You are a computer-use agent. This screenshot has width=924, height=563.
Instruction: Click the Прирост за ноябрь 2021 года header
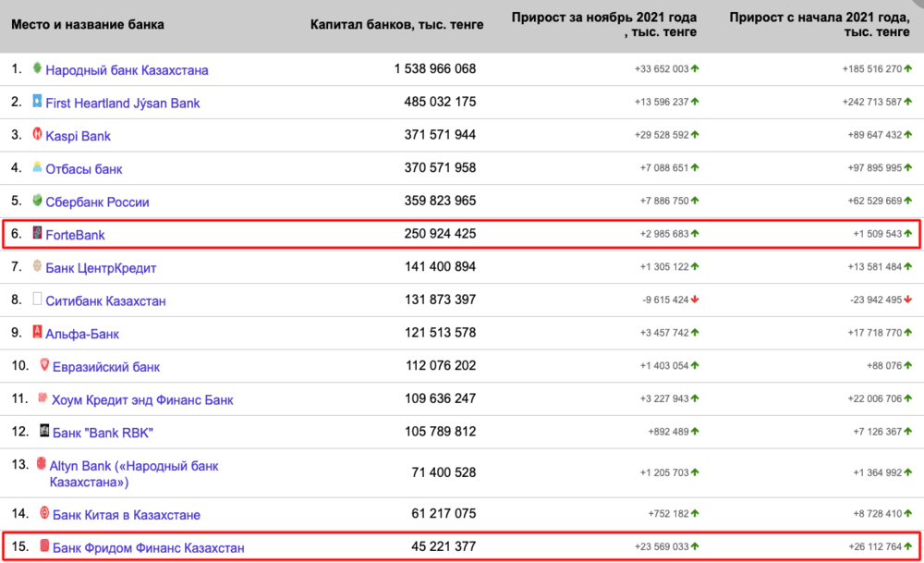click(604, 25)
